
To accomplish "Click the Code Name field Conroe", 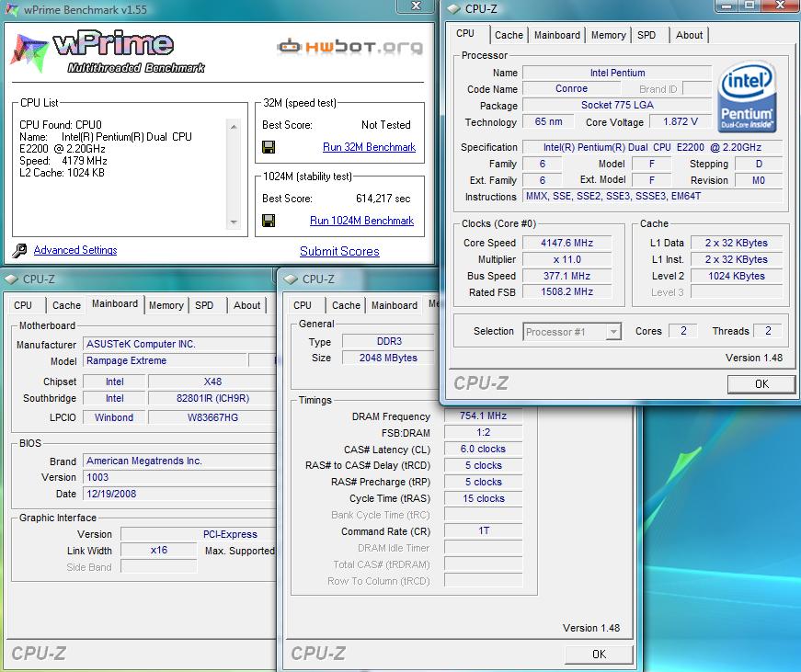I will pos(572,89).
